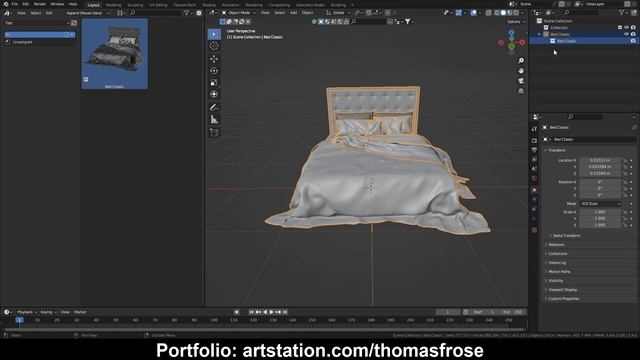Open the Scene properties tab icon
The image size is (640, 360).
[x=534, y=169]
